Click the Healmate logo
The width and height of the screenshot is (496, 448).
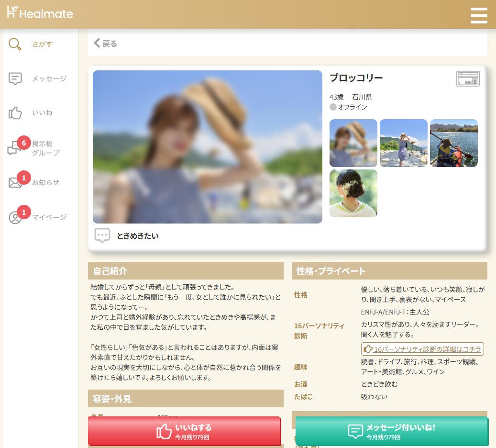[x=40, y=12]
